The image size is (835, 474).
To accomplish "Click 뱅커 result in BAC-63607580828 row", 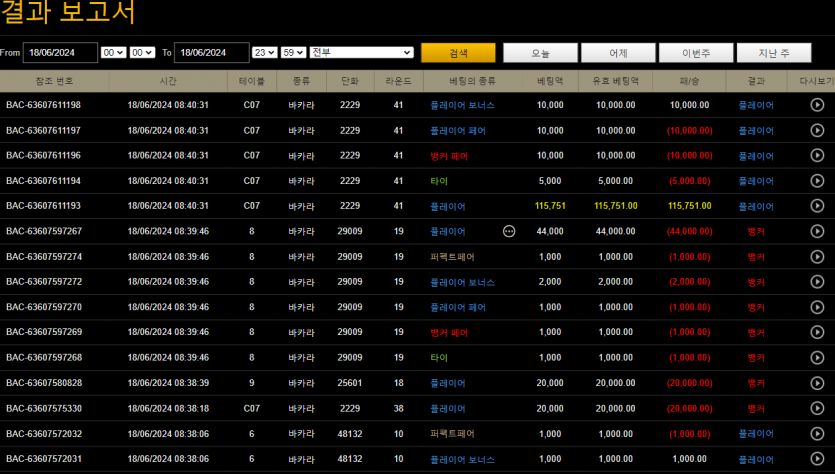I will click(x=756, y=383).
